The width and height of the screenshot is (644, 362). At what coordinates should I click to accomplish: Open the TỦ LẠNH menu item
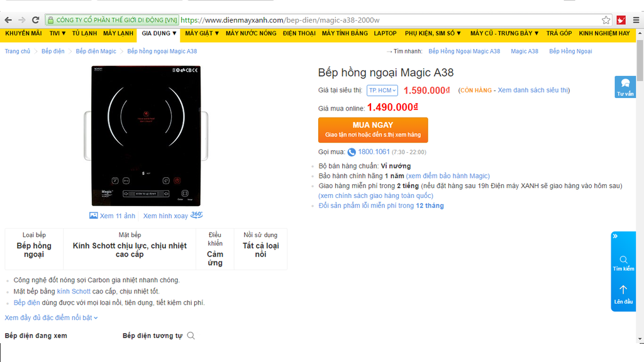(x=85, y=33)
